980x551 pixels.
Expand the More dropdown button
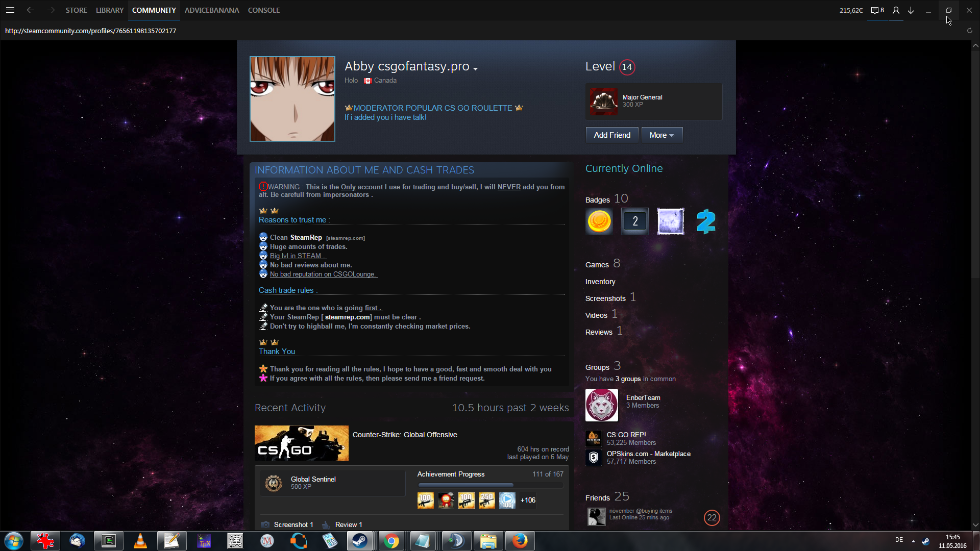(x=661, y=135)
